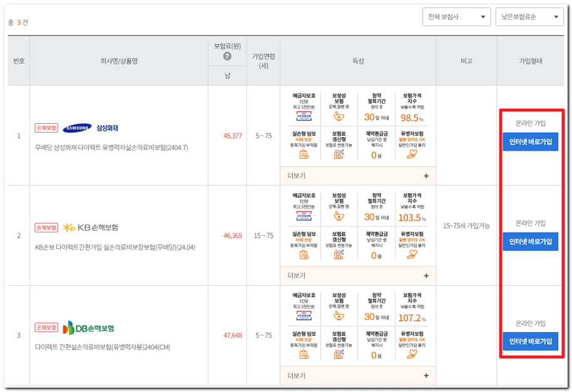Click the 비고 column header
Image resolution: width=572 pixels, height=392 pixels.
tap(466, 61)
